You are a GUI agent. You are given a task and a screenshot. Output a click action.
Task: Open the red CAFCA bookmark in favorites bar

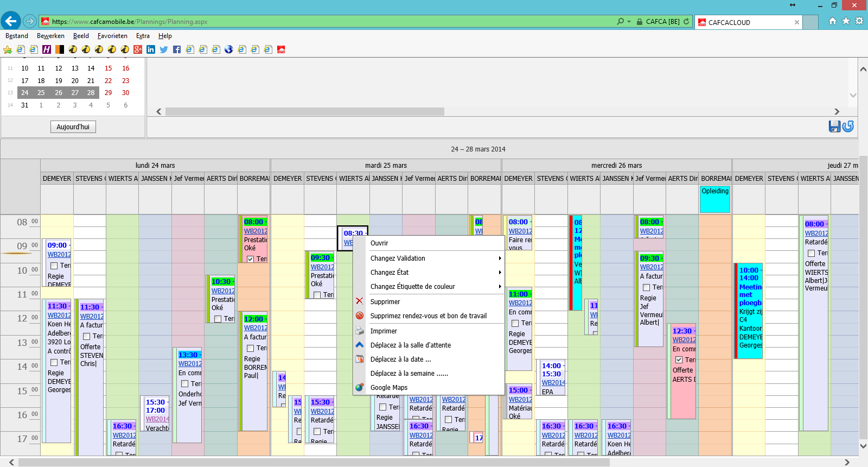point(281,49)
